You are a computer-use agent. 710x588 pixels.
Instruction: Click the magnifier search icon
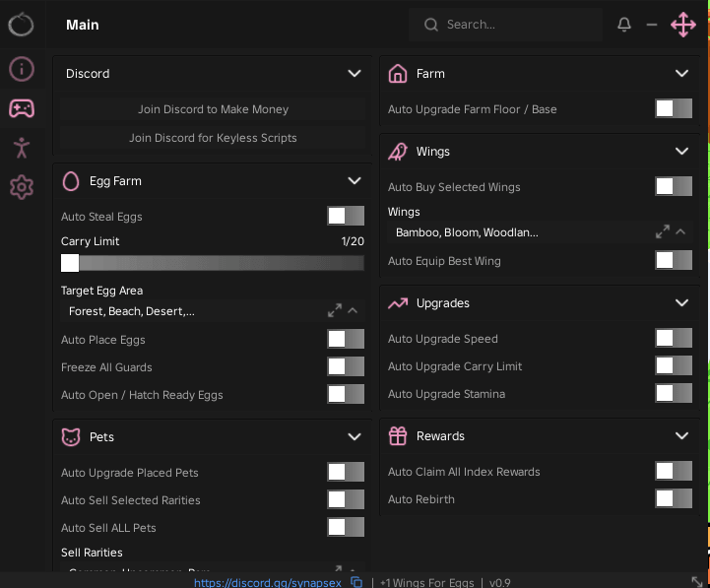pos(430,25)
